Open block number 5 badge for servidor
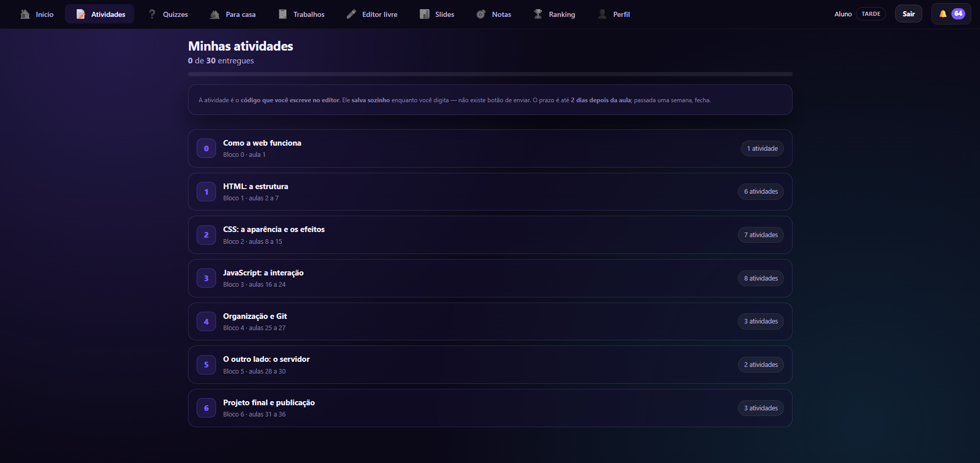This screenshot has height=463, width=980. point(206,365)
